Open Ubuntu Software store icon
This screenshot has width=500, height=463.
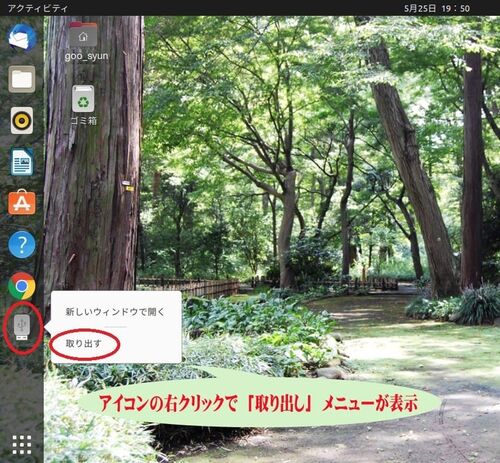22,202
